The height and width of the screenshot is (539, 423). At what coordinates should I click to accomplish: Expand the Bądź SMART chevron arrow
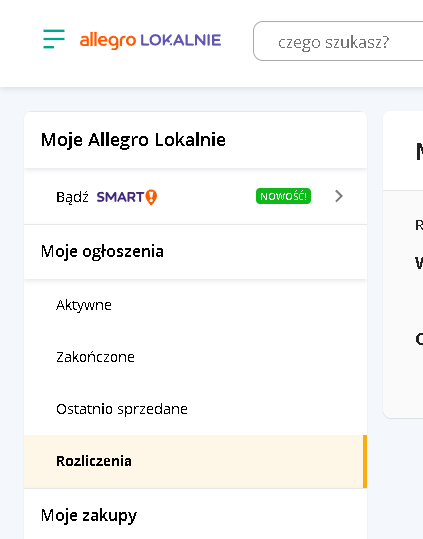coord(339,196)
